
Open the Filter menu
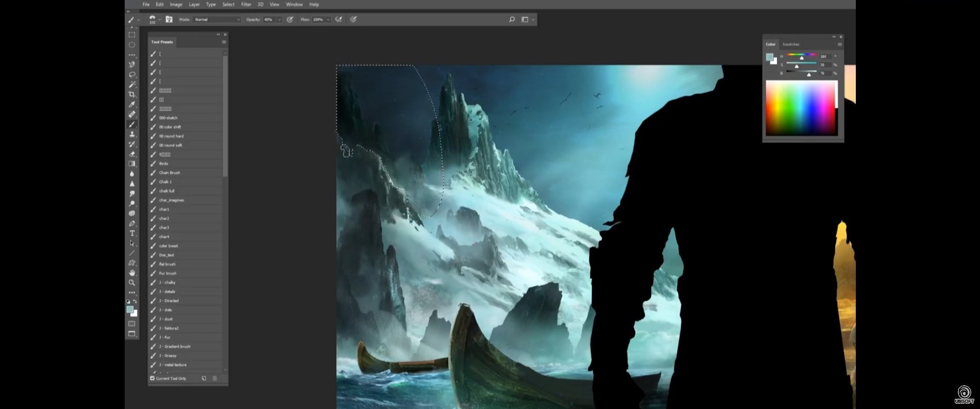pyautogui.click(x=246, y=4)
